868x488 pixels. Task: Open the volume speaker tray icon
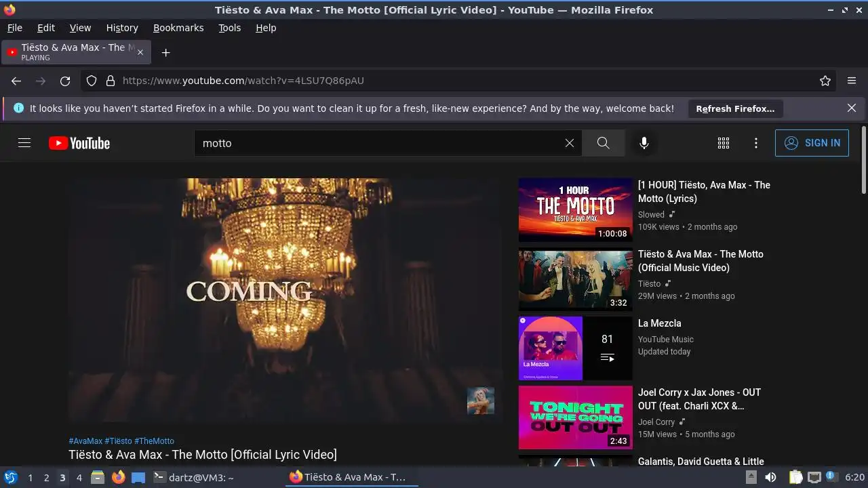(x=770, y=477)
